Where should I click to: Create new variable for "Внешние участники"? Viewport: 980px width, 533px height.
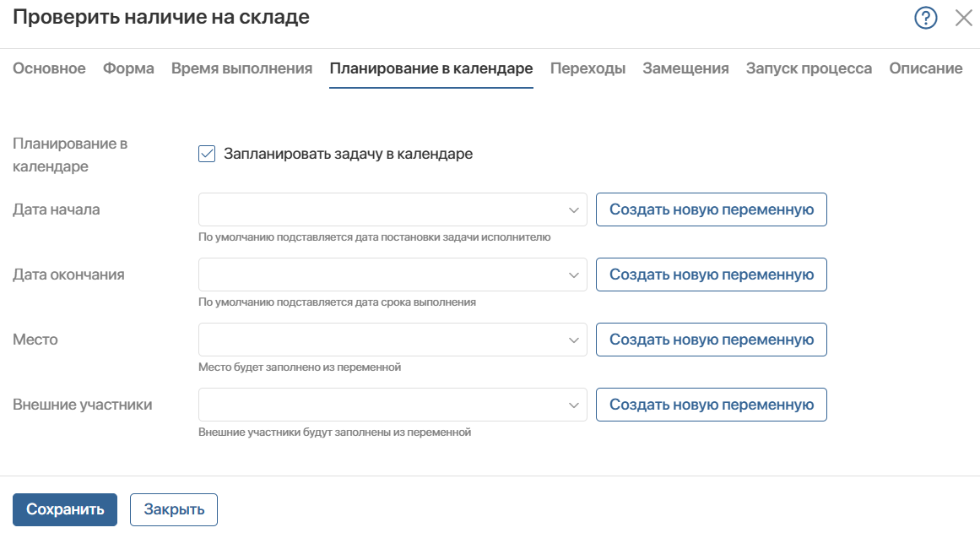[x=712, y=405]
